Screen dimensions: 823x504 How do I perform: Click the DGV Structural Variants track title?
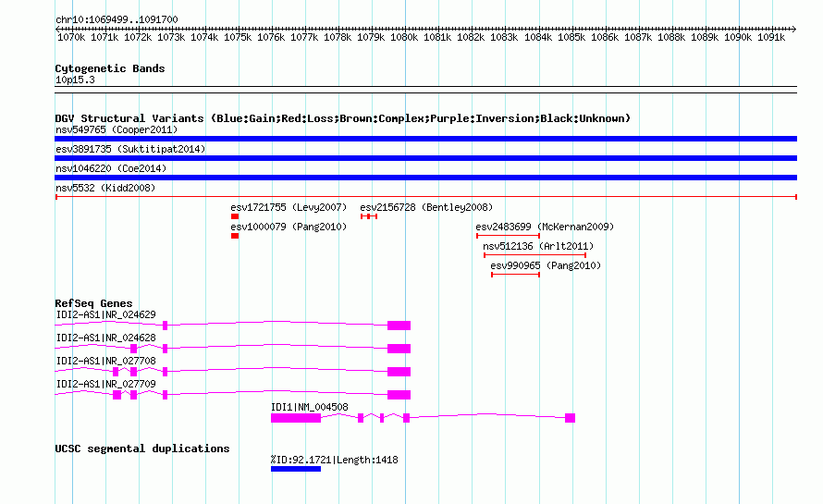342,118
